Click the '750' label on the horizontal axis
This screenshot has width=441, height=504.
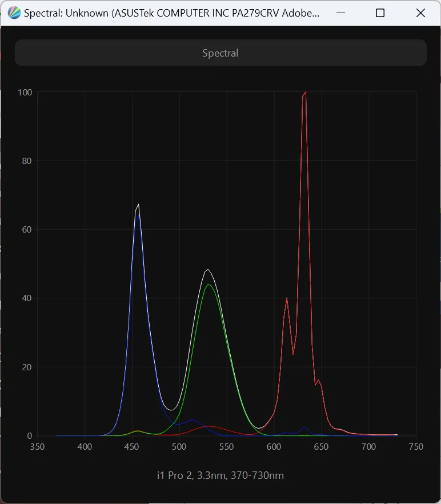(416, 447)
